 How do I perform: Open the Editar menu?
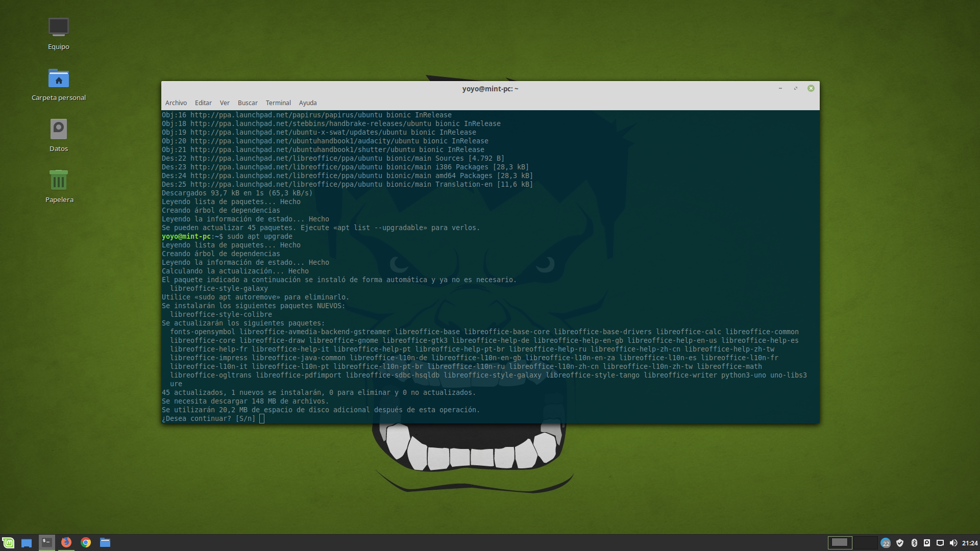tap(203, 103)
